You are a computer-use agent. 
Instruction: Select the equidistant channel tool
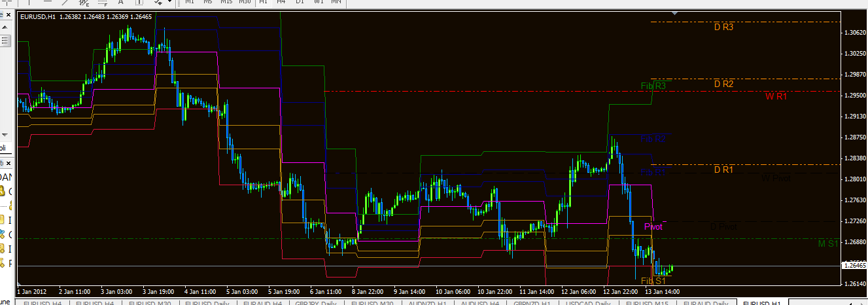click(x=84, y=3)
